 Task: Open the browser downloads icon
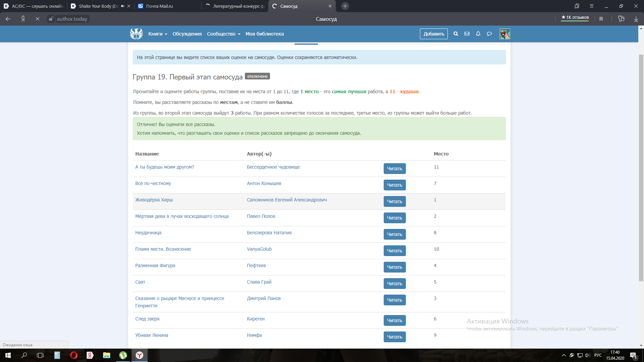pos(636,19)
